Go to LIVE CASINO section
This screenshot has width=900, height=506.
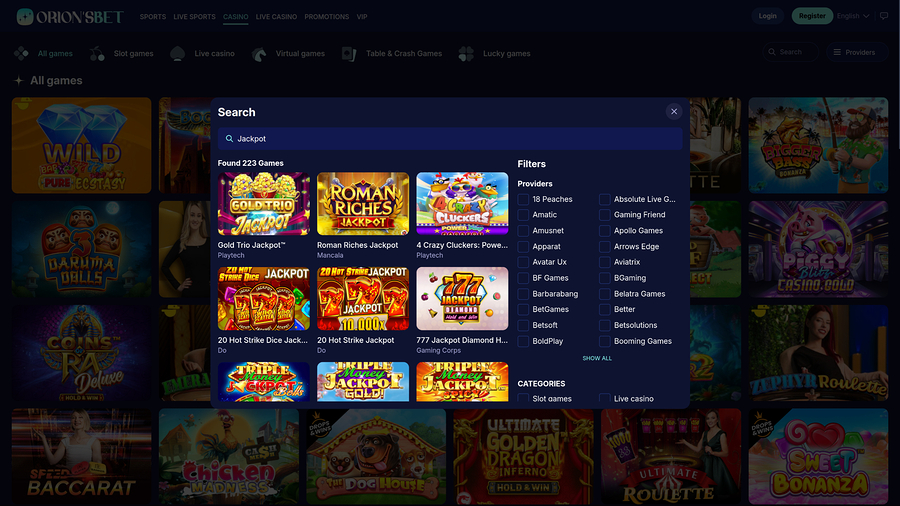pos(276,17)
